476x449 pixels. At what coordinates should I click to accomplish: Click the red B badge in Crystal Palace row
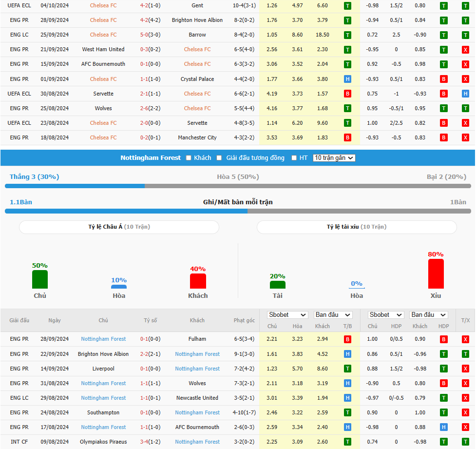click(443, 79)
